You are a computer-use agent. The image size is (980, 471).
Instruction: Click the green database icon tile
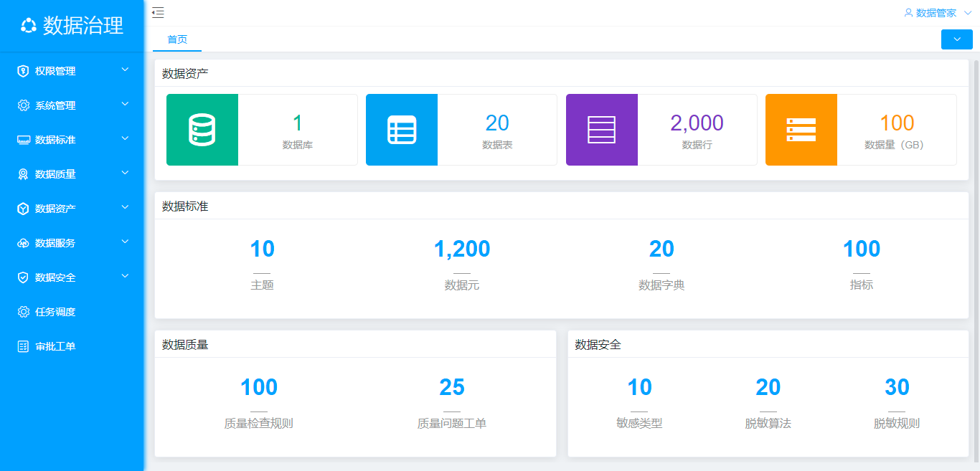click(x=202, y=130)
